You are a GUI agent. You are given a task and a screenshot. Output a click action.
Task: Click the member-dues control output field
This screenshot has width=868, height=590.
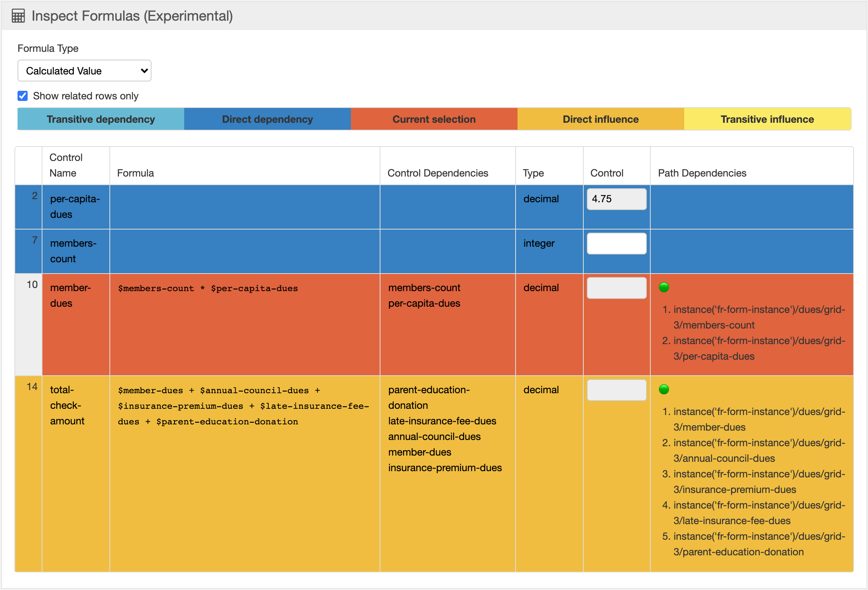click(617, 288)
